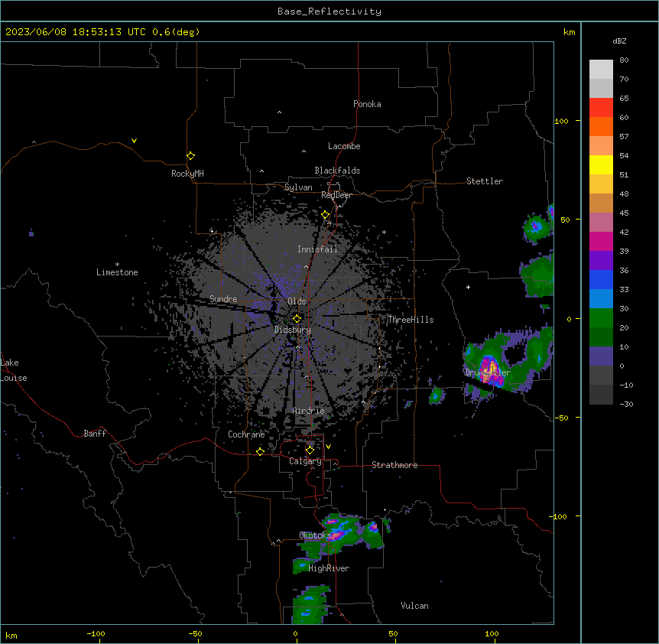Click the 50 tick on the right axis
The image size is (659, 644).
pyautogui.click(x=565, y=220)
